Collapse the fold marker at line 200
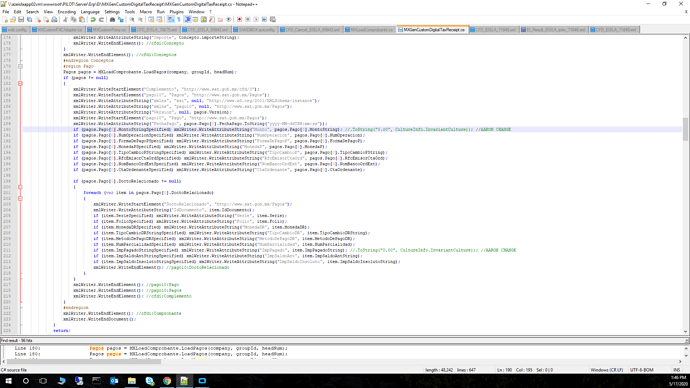Image resolution: width=690 pixels, height=388 pixels. (20, 187)
